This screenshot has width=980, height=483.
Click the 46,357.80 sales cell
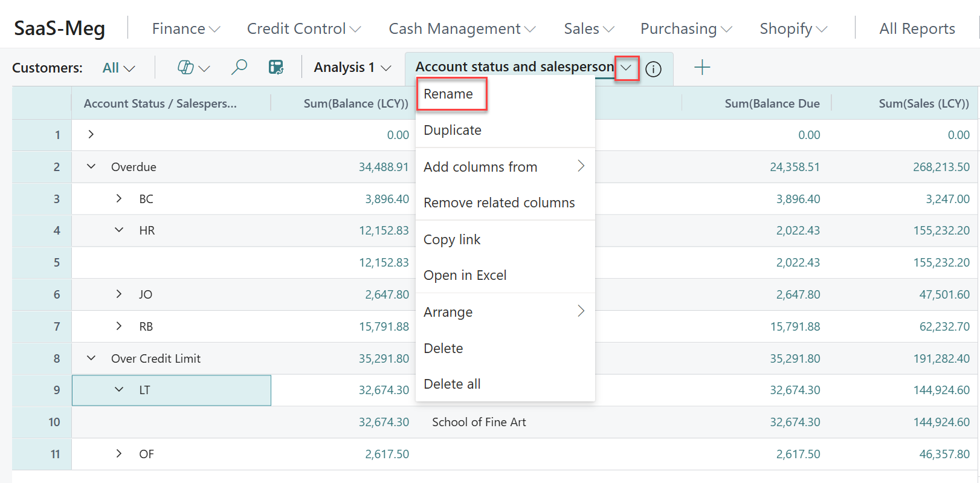point(944,454)
